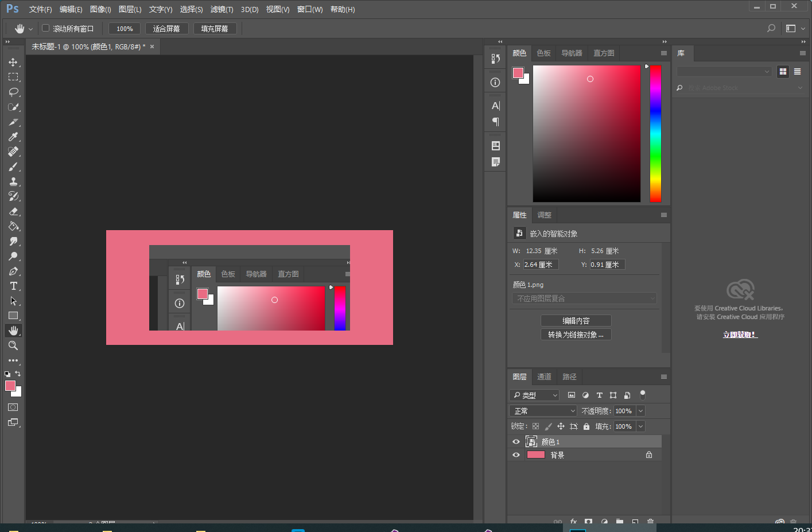
Task: Open the 滤镜 menu
Action: coord(222,9)
